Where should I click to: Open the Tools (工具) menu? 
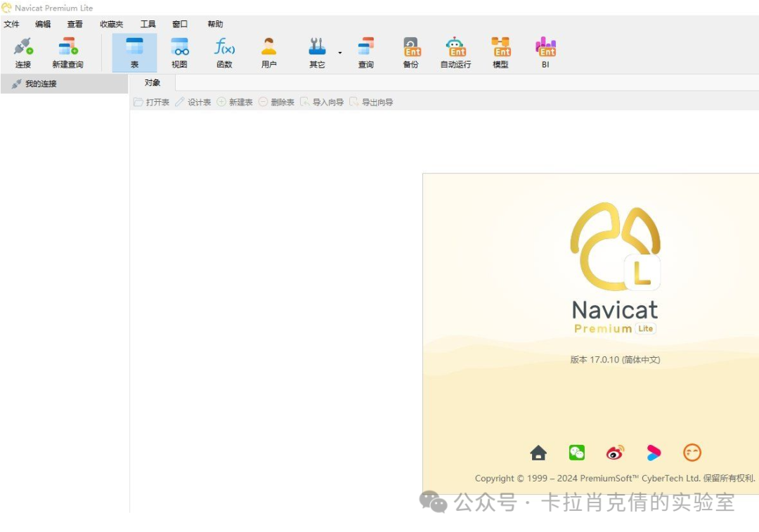click(x=148, y=24)
